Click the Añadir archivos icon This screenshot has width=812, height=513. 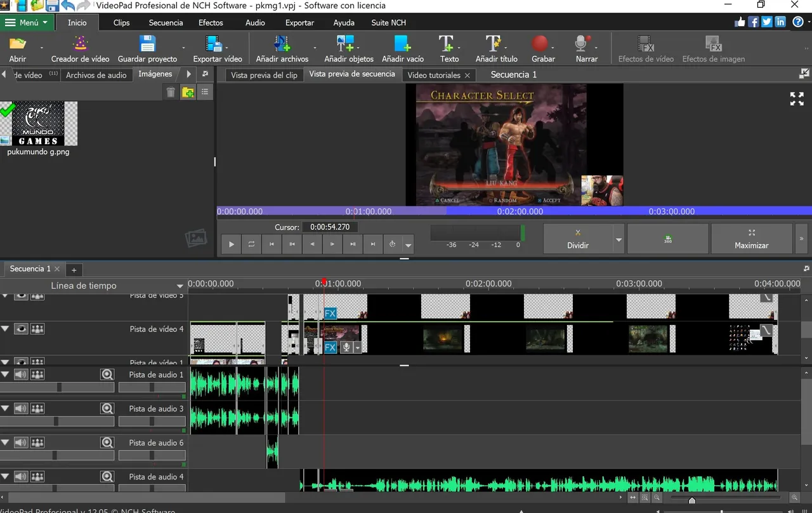pos(282,44)
